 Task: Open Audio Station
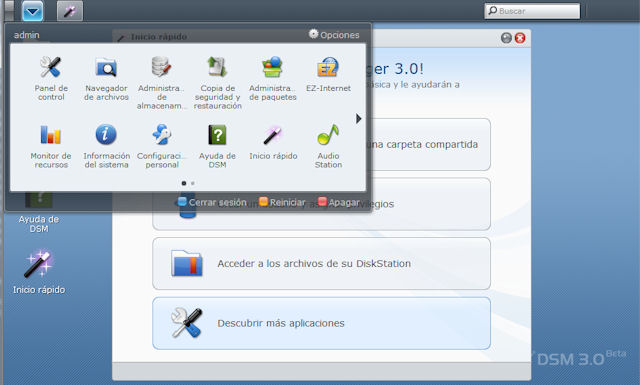(328, 146)
